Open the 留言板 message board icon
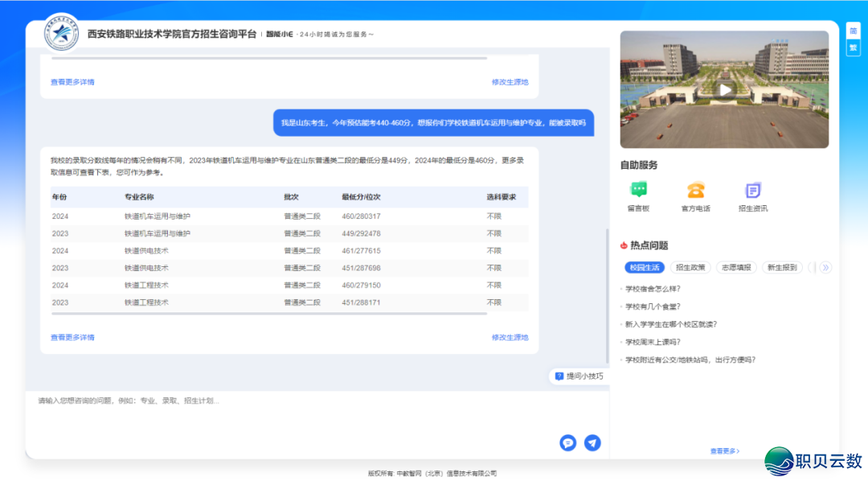This screenshot has width=868, height=481. click(638, 191)
